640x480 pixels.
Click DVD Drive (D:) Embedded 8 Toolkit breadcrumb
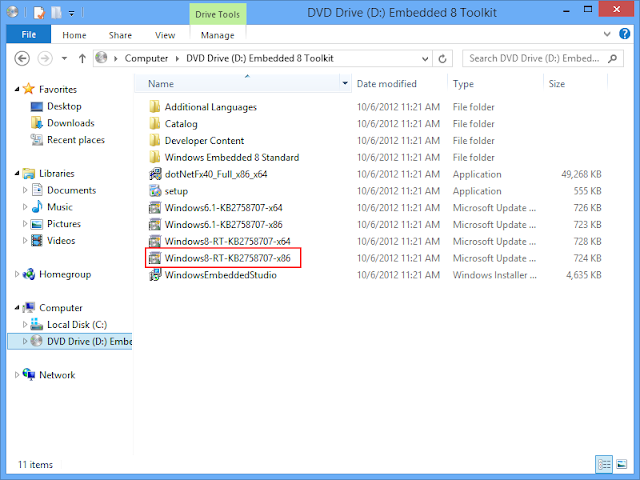[260, 58]
